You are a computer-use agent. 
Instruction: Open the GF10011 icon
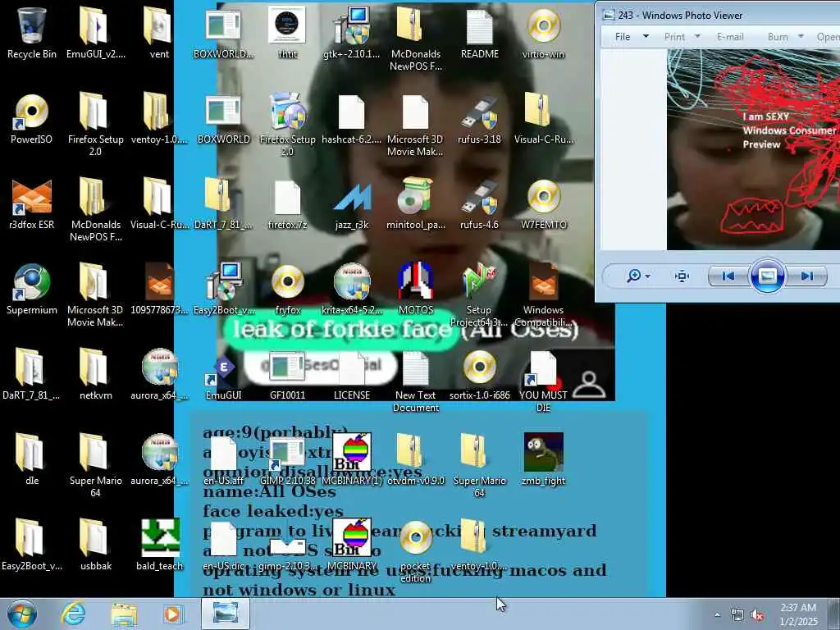(x=287, y=374)
